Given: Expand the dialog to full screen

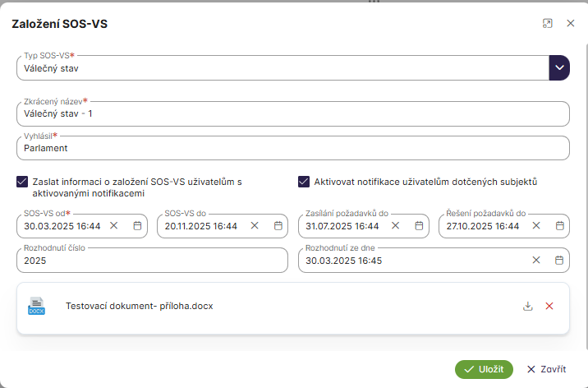Looking at the screenshot, I should (548, 24).
